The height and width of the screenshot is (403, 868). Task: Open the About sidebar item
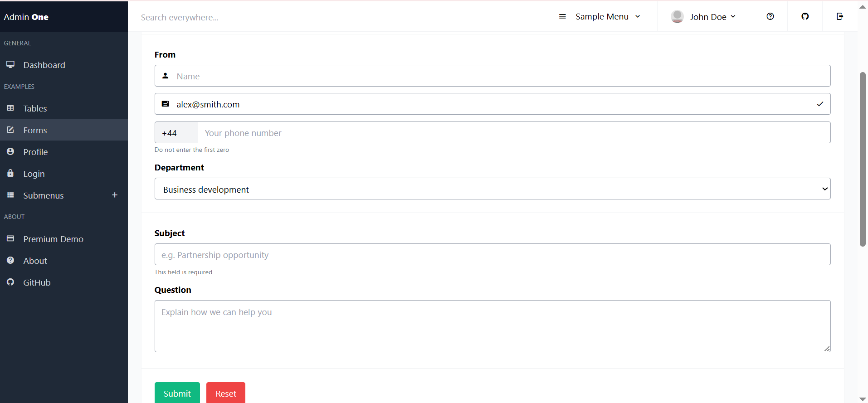pos(35,261)
